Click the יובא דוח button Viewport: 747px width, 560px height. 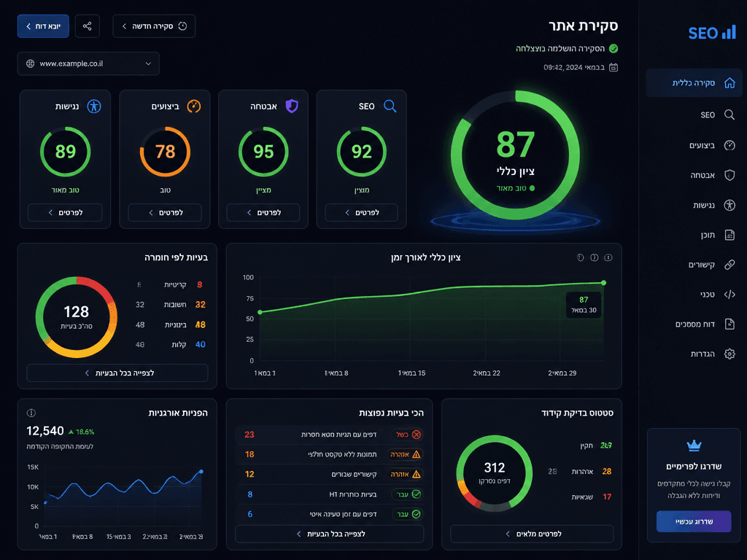point(43,26)
